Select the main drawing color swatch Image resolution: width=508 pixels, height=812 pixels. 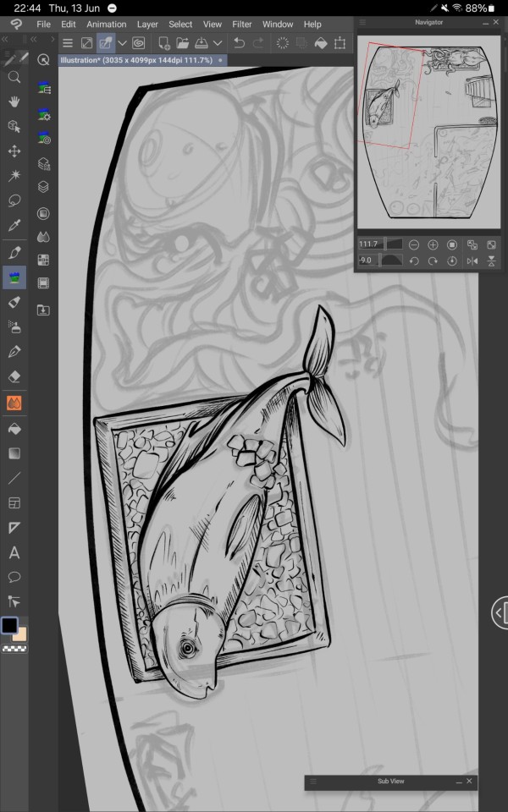pos(9,626)
